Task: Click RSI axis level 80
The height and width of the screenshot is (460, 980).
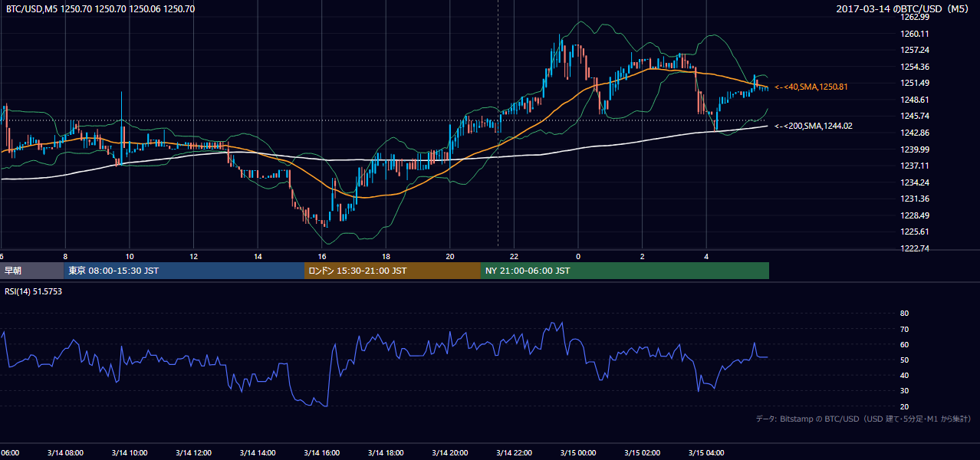Action: (904, 314)
